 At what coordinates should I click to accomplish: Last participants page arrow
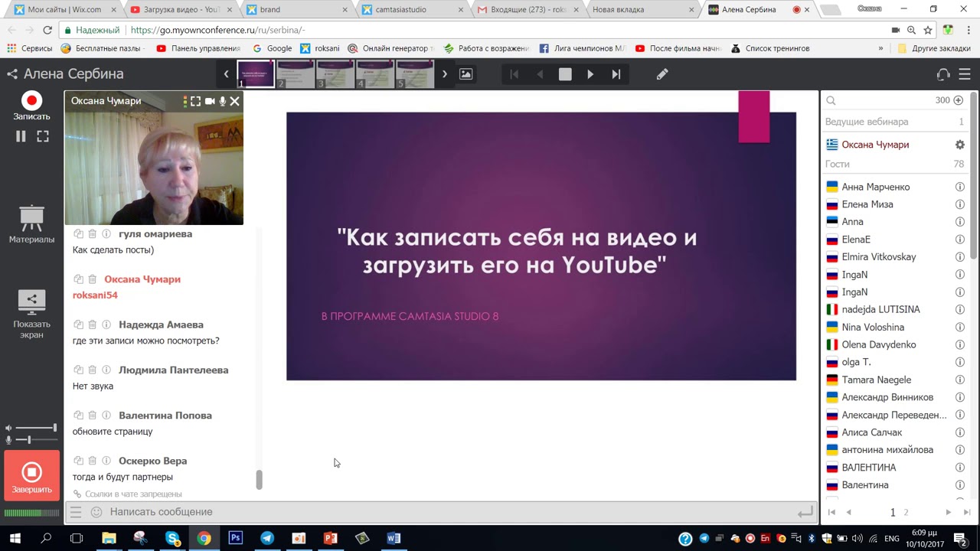click(x=966, y=512)
